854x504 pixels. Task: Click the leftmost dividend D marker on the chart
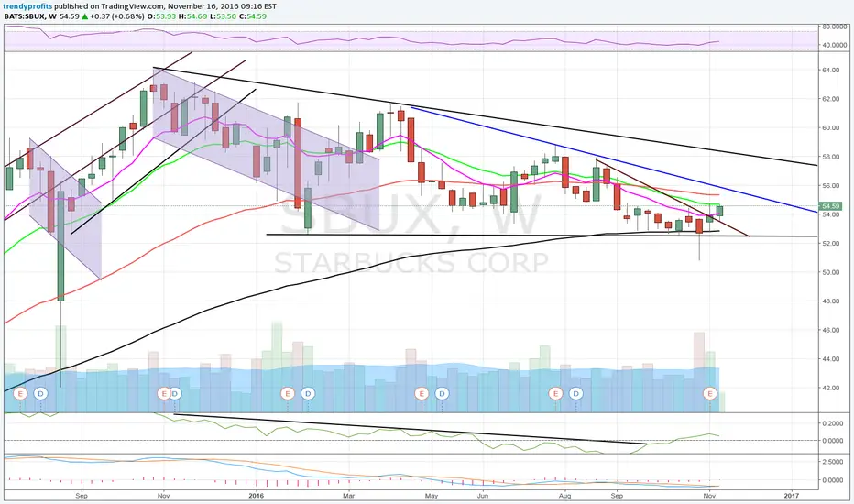[41, 393]
